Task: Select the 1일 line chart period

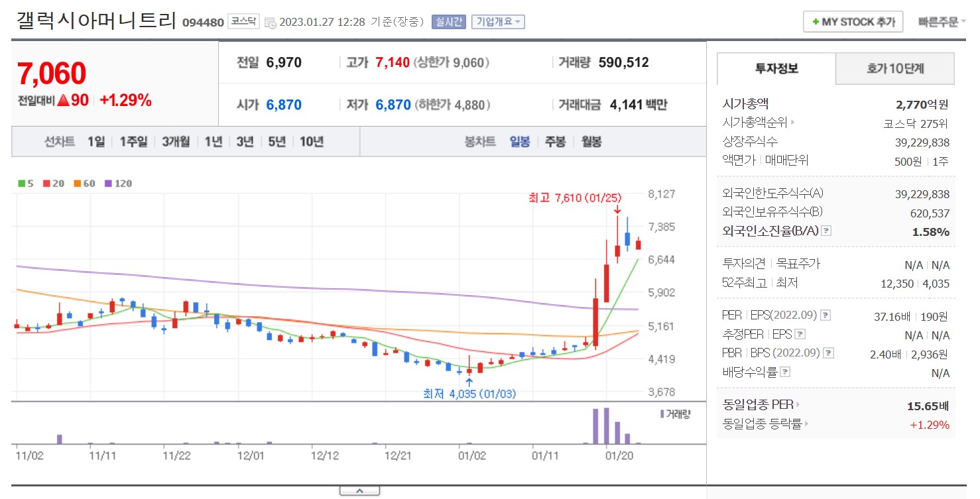Action: point(96,141)
